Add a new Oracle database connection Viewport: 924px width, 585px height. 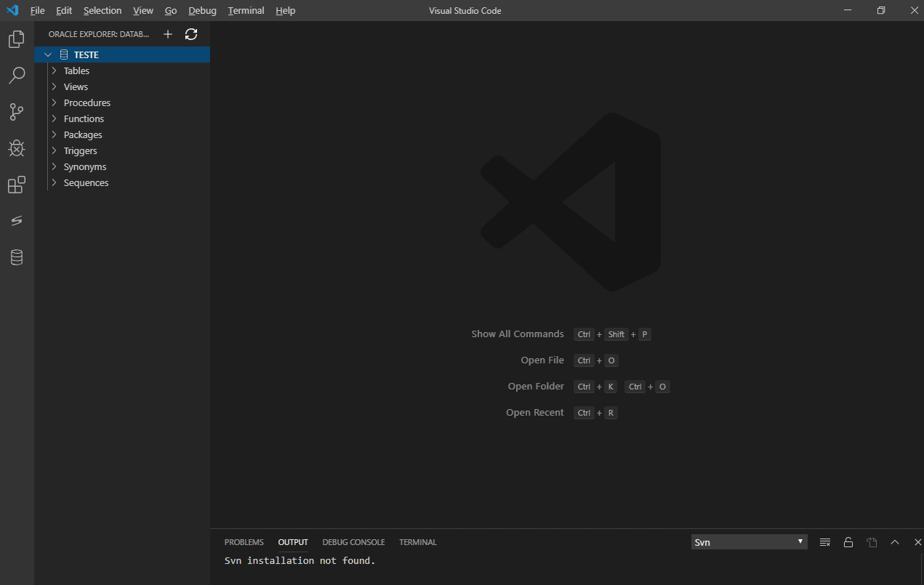pyautogui.click(x=167, y=33)
